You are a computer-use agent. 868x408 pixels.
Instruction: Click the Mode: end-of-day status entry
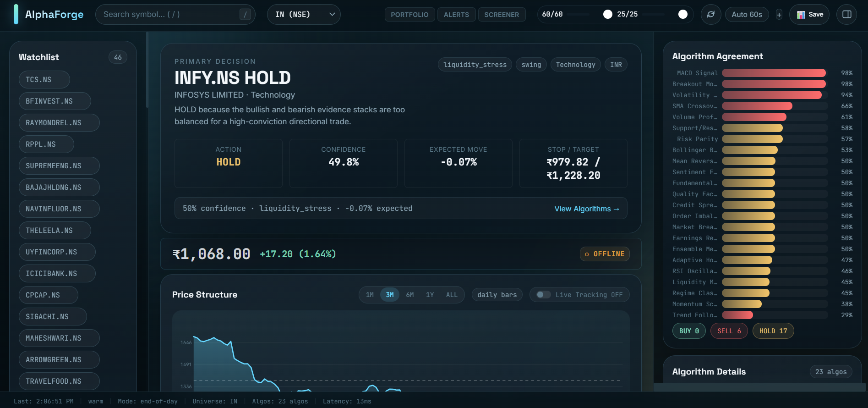tap(147, 401)
